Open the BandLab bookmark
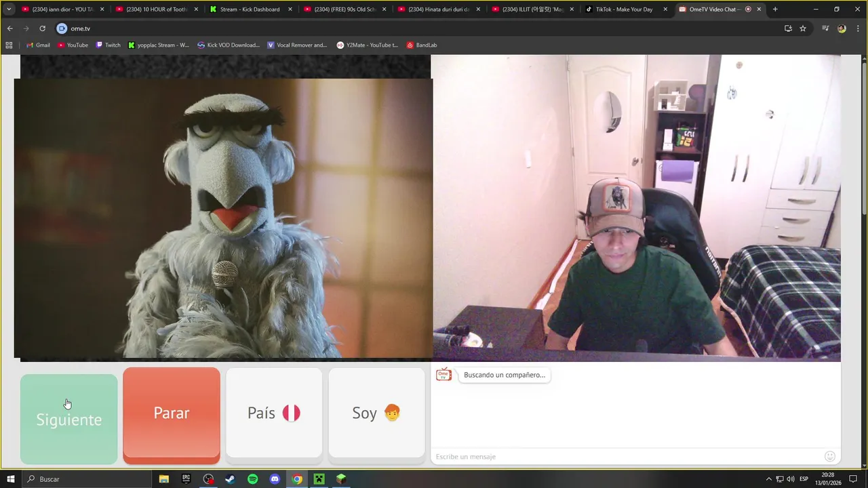The width and height of the screenshot is (868, 488). [421, 45]
